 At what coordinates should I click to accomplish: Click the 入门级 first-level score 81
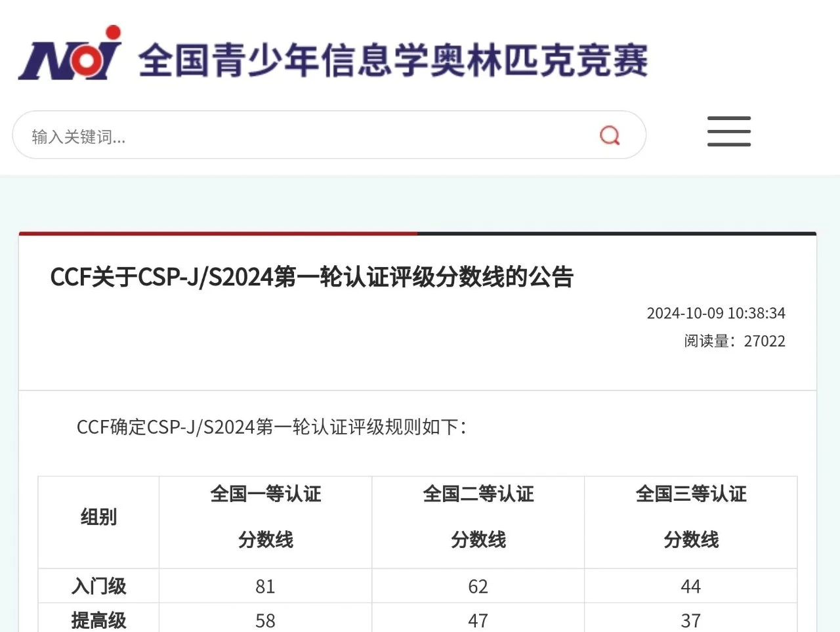pos(265,586)
